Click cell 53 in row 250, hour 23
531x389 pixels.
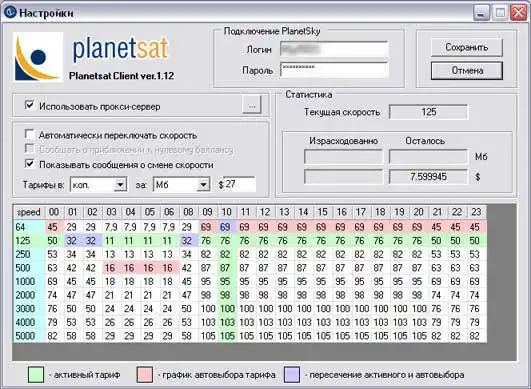(476, 254)
